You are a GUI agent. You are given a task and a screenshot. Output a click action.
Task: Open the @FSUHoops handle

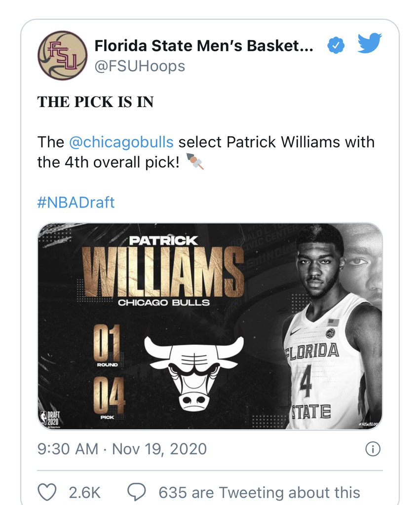(x=140, y=66)
